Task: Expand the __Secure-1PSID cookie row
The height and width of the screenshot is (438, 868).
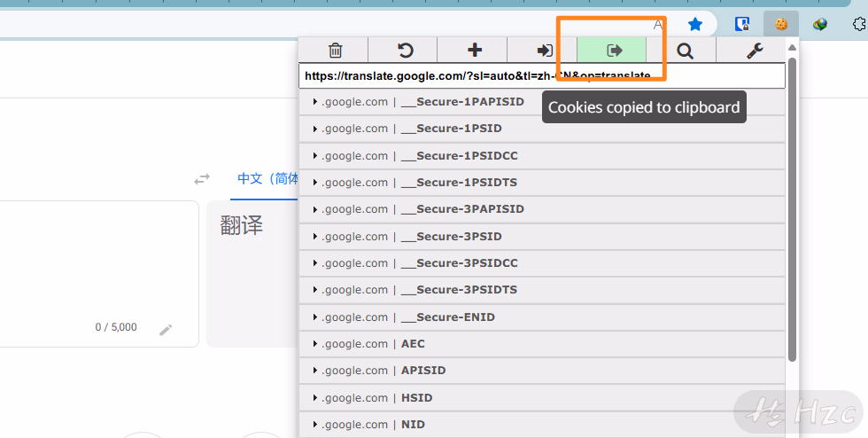Action: (x=542, y=129)
